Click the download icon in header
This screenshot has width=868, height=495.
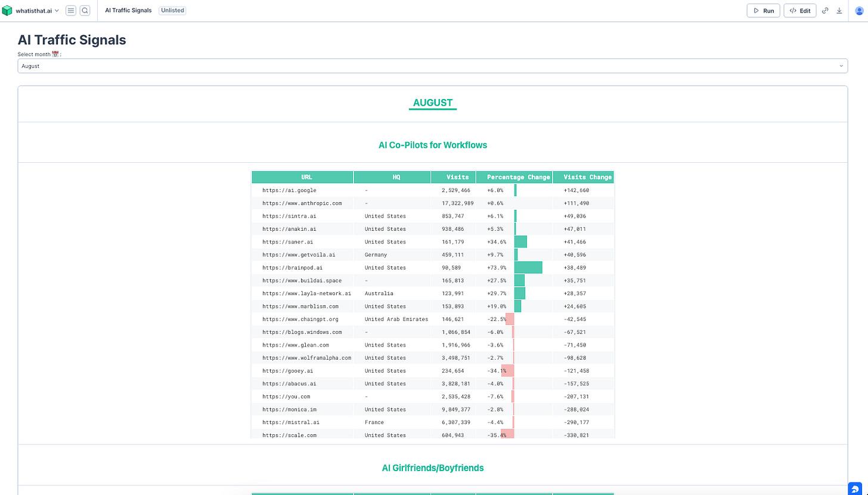(x=839, y=11)
